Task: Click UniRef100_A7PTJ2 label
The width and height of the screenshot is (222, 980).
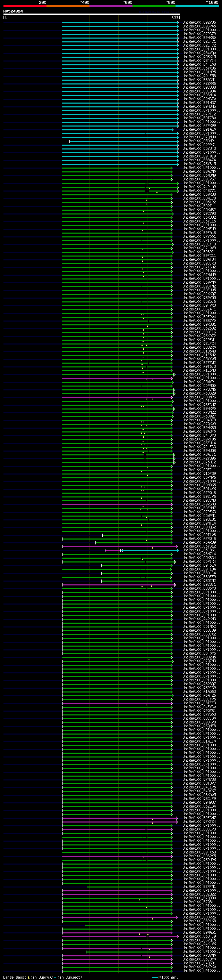Action: pyautogui.click(x=199, y=114)
